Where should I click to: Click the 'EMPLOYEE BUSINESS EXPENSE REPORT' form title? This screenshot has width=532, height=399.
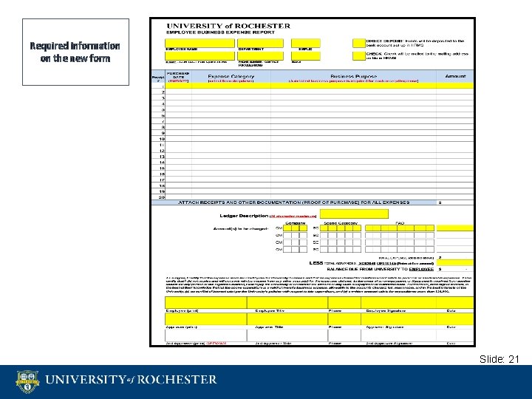coord(220,33)
